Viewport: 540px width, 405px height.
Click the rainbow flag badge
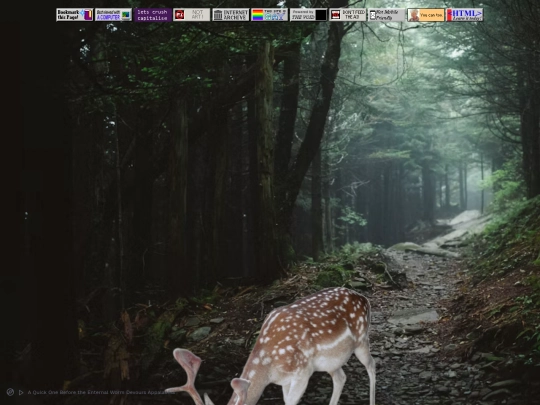coord(269,15)
